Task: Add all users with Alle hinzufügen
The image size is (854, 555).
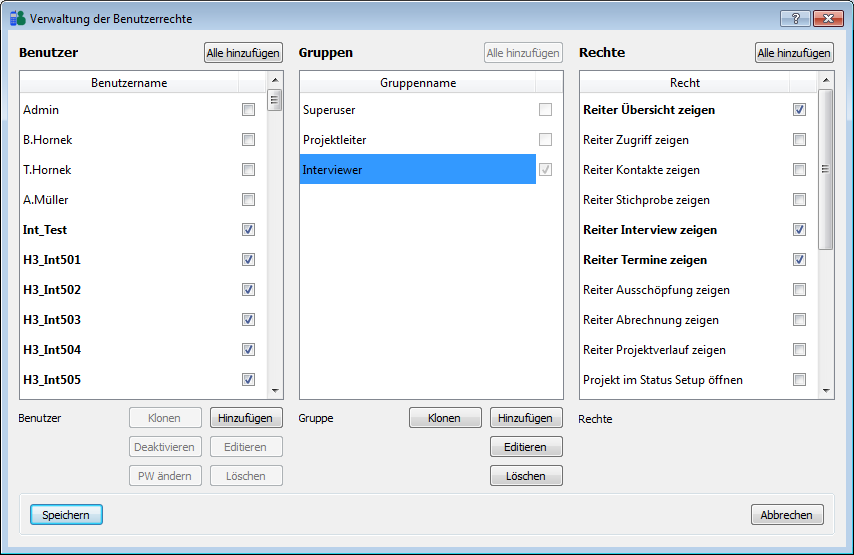Action: pos(243,53)
